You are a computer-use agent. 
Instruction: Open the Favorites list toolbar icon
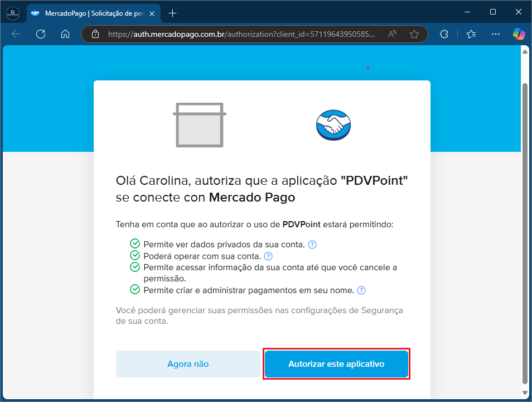[471, 34]
